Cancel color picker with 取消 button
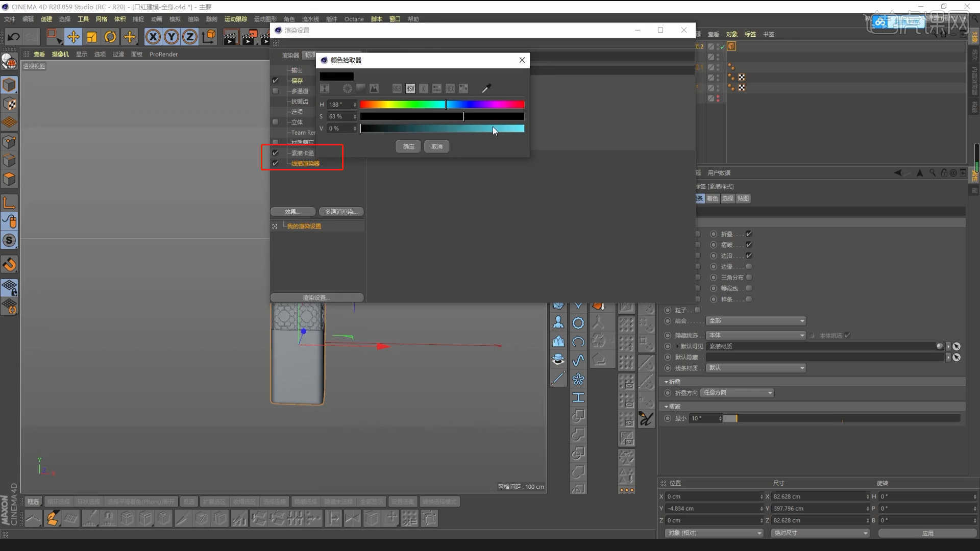 (x=437, y=146)
